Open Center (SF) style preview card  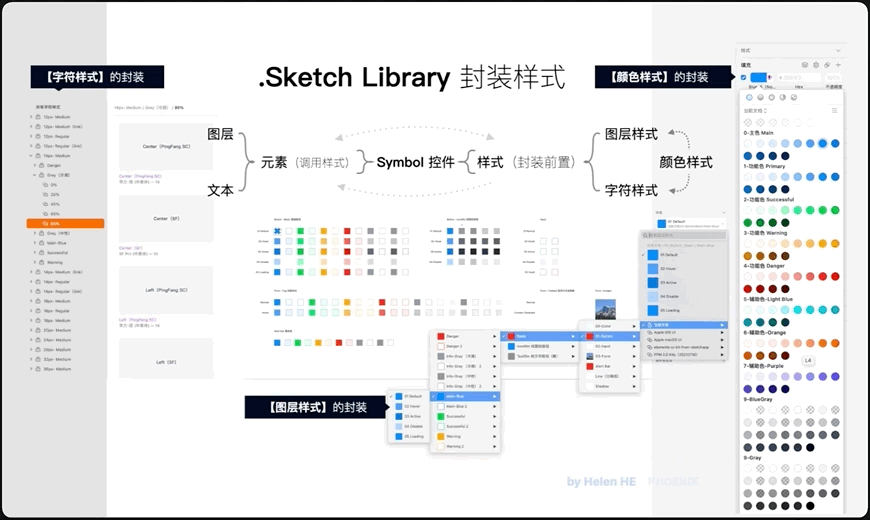166,219
